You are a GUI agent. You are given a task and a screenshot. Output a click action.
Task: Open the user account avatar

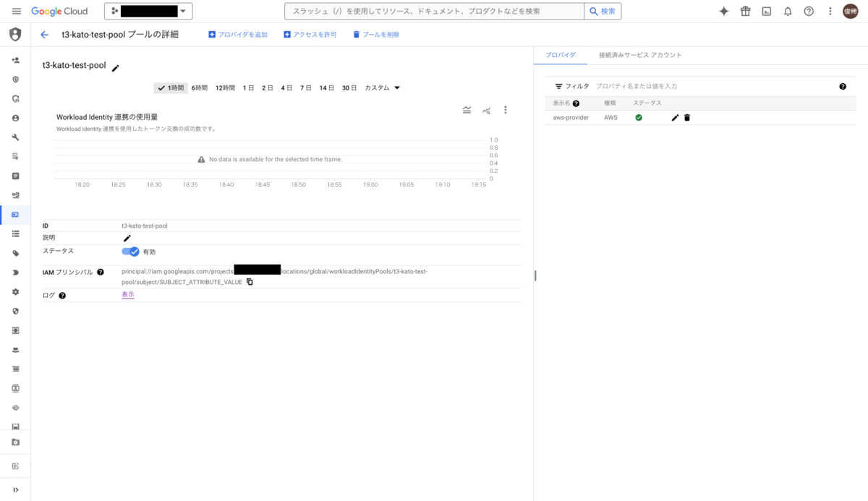pos(851,12)
